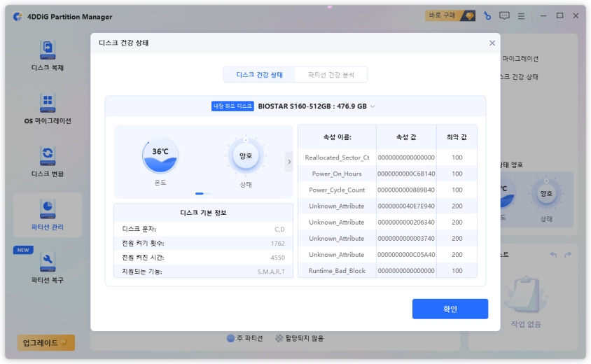Click the 최악 값 column header
Image resolution: width=591 pixels, height=364 pixels.
pos(457,137)
